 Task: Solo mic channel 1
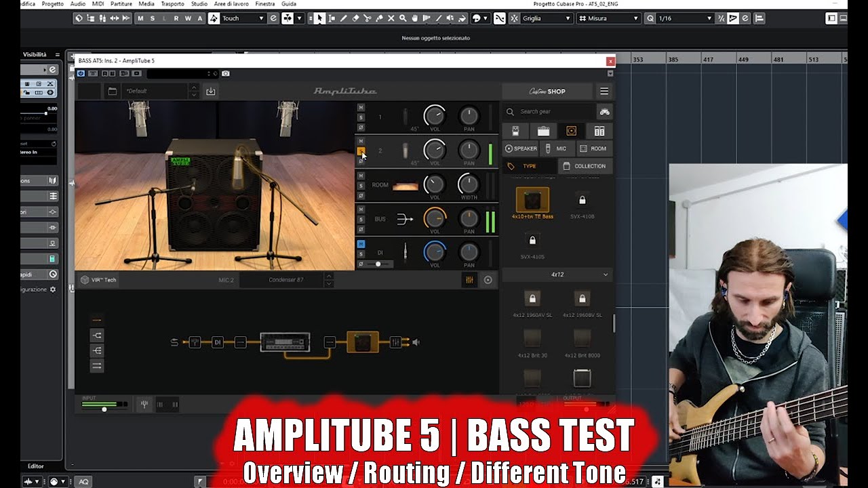click(x=361, y=117)
